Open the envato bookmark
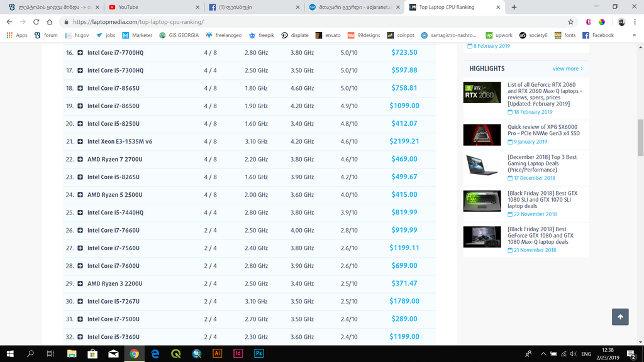 pos(328,35)
